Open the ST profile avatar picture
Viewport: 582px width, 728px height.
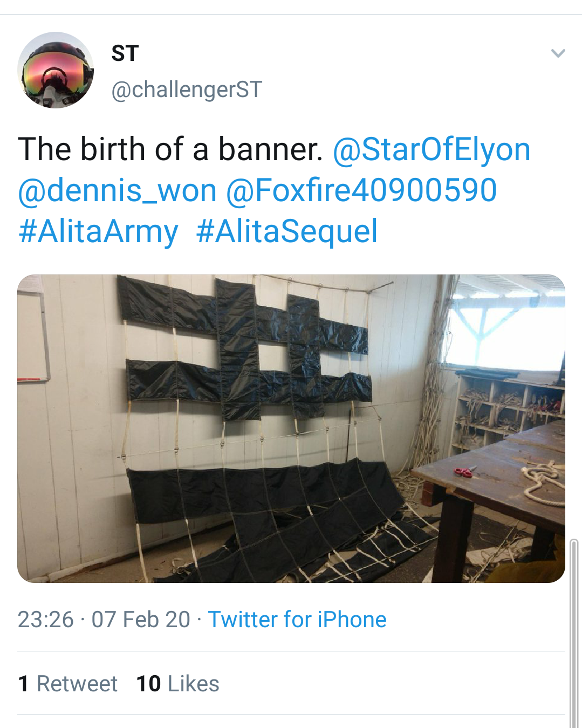pos(56,70)
